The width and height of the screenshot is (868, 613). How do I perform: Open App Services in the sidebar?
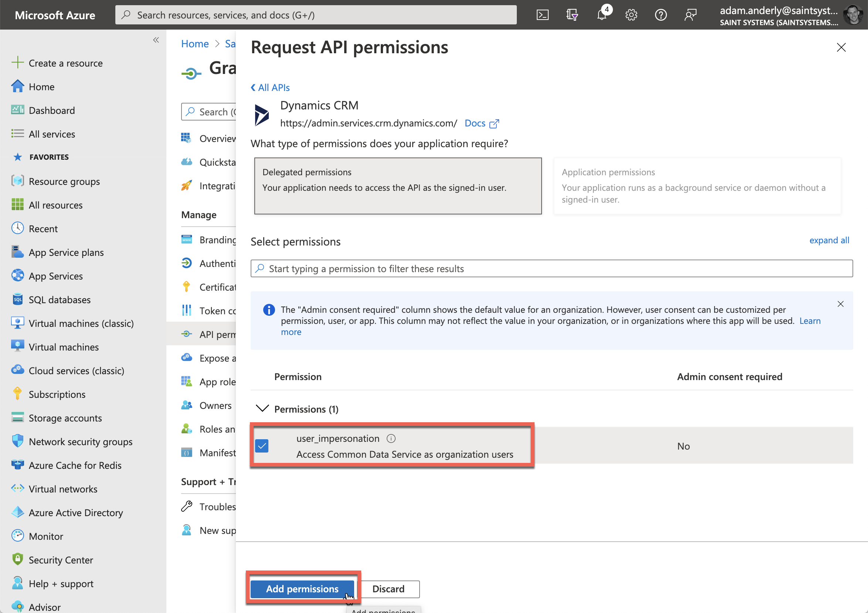click(x=55, y=276)
